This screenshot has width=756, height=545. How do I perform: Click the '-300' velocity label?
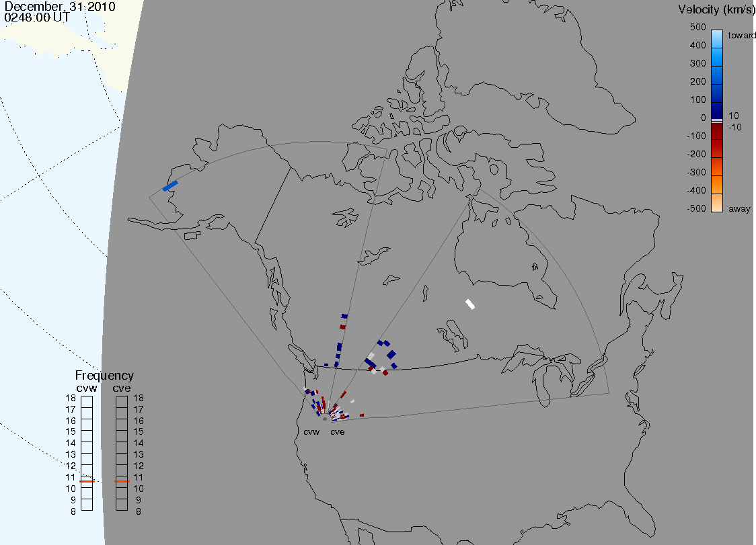696,173
